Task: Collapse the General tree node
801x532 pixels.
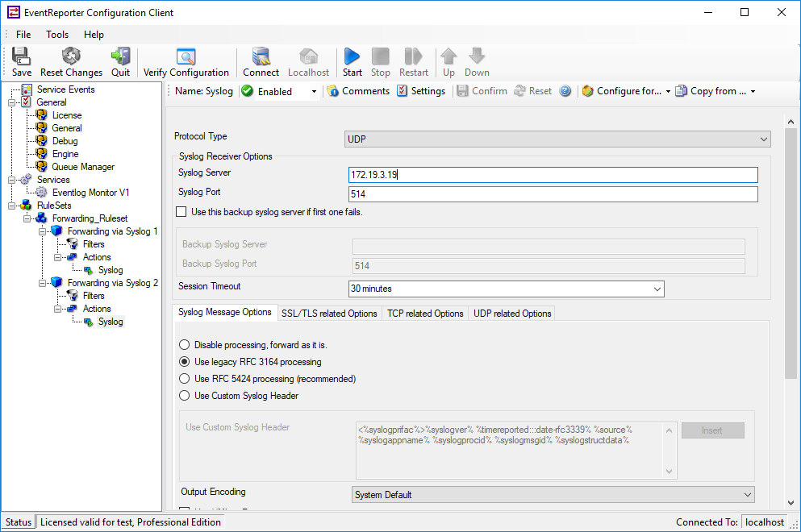Action: [x=12, y=102]
